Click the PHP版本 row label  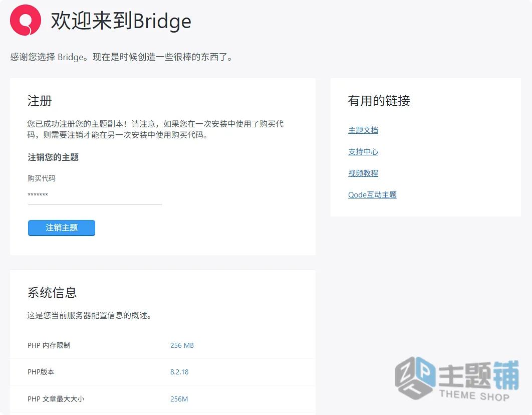(x=41, y=372)
